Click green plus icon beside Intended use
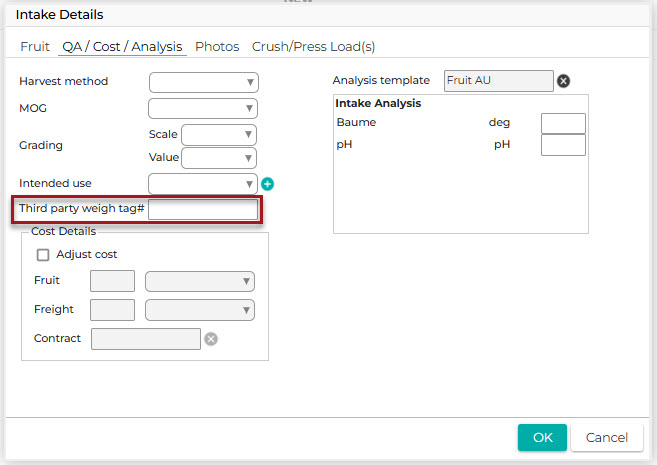Screen dimensions: 657x465 [x=267, y=184]
